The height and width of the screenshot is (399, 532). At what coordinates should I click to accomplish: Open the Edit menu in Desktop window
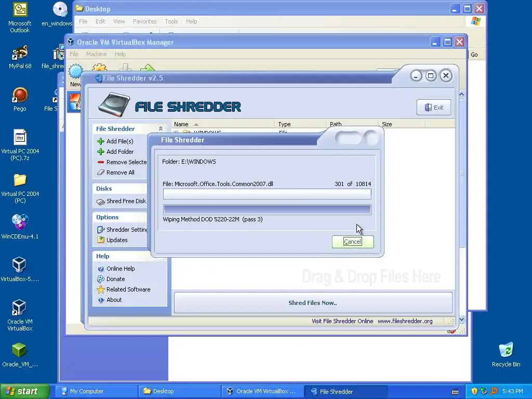(x=100, y=21)
